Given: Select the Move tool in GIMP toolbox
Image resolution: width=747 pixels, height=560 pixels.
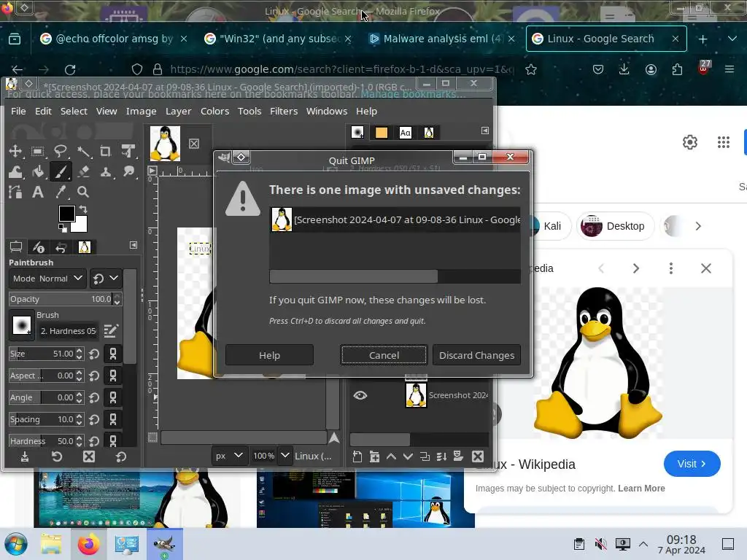Looking at the screenshot, I should point(15,152).
